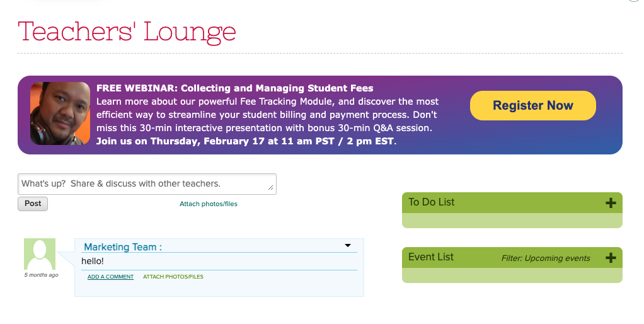Click the share box resize handle
The height and width of the screenshot is (324, 644).
(x=271, y=188)
